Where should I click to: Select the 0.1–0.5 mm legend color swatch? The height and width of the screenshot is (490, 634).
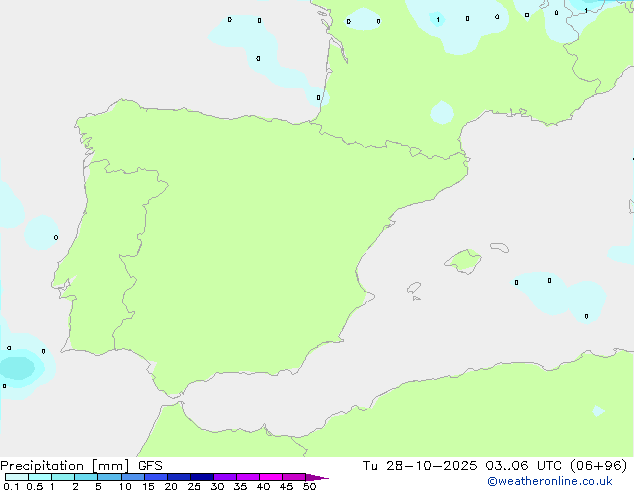pyautogui.click(x=17, y=477)
